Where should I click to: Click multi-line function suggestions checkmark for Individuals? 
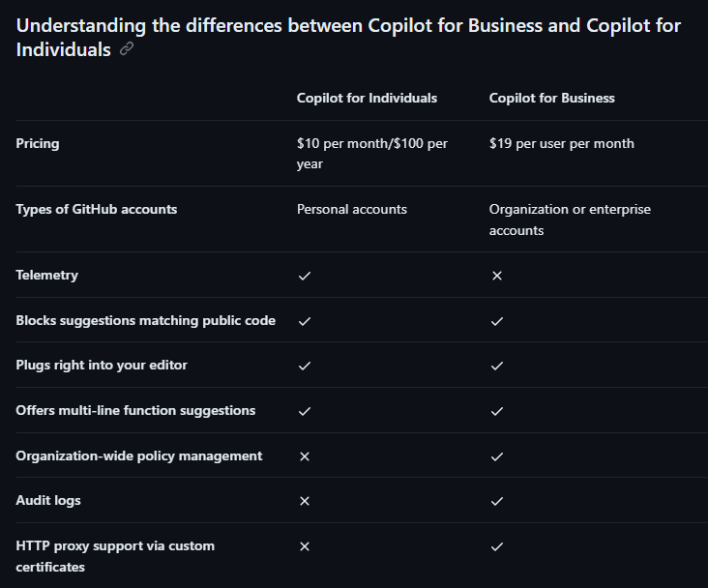[x=305, y=411]
